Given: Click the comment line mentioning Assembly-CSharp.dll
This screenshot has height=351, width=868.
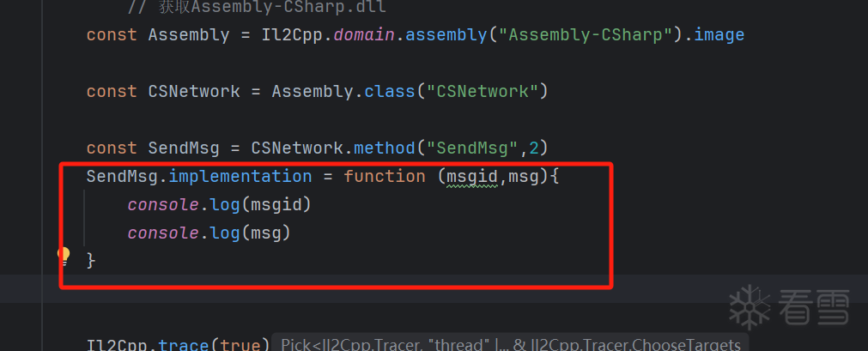Looking at the screenshot, I should (257, 8).
